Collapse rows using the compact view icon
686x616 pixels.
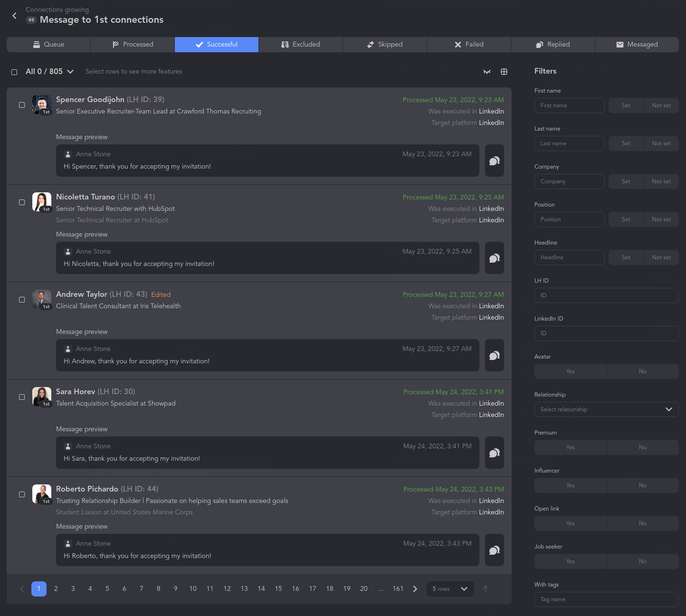pyautogui.click(x=487, y=72)
